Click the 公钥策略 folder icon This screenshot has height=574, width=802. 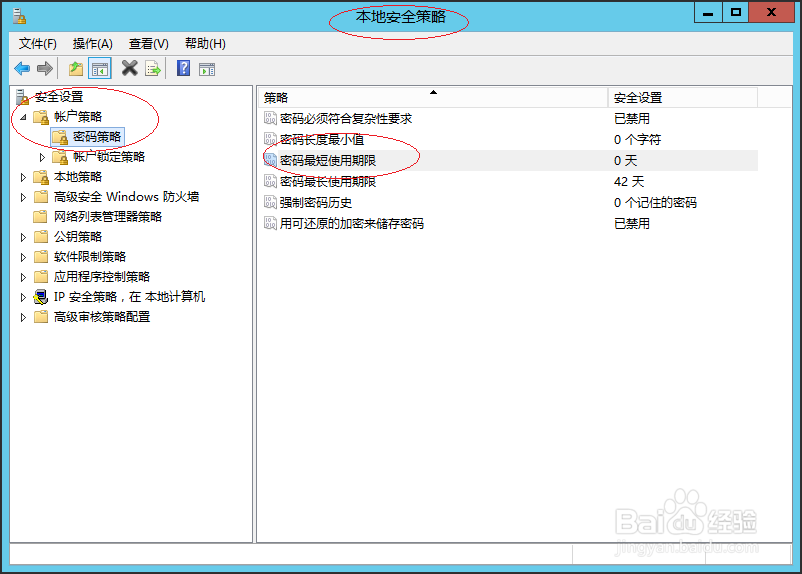[x=41, y=237]
